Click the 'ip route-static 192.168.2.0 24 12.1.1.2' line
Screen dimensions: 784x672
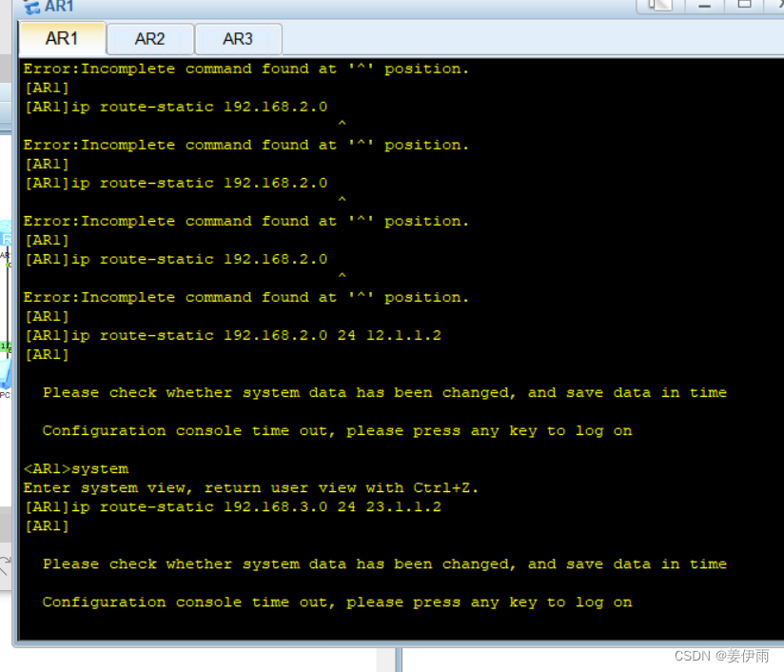click(x=233, y=335)
